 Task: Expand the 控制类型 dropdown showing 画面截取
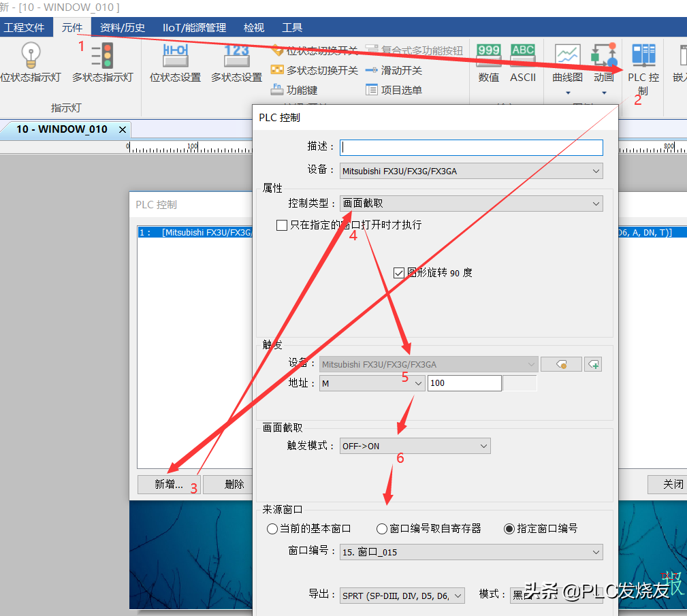[471, 204]
